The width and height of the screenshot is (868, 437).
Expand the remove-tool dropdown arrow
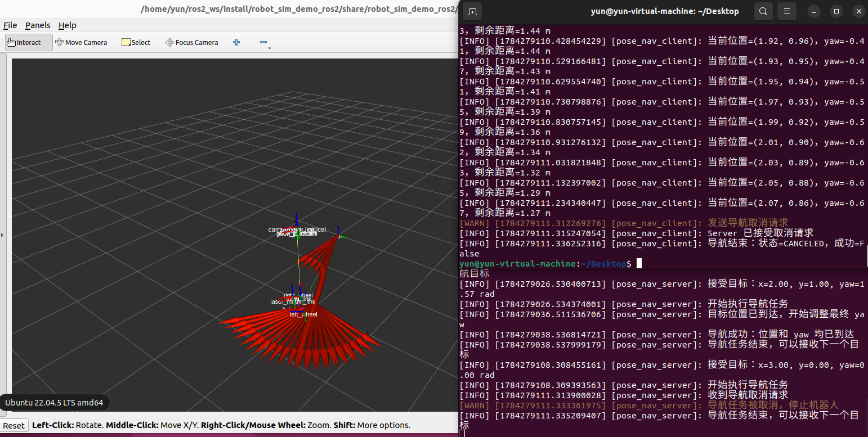[x=270, y=48]
